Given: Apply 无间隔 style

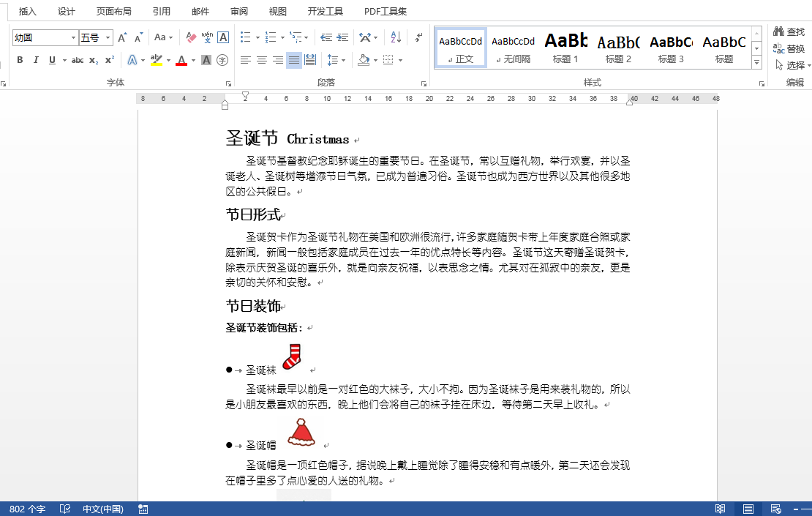Looking at the screenshot, I should 514,48.
